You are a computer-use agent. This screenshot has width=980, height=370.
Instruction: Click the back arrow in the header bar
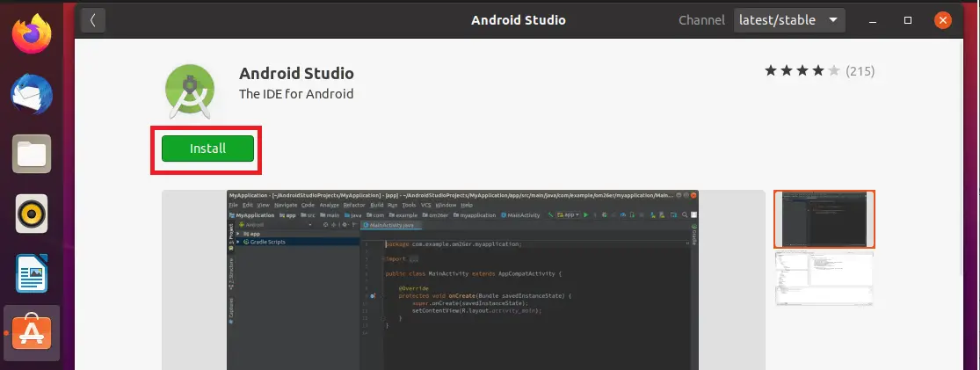tap(93, 19)
